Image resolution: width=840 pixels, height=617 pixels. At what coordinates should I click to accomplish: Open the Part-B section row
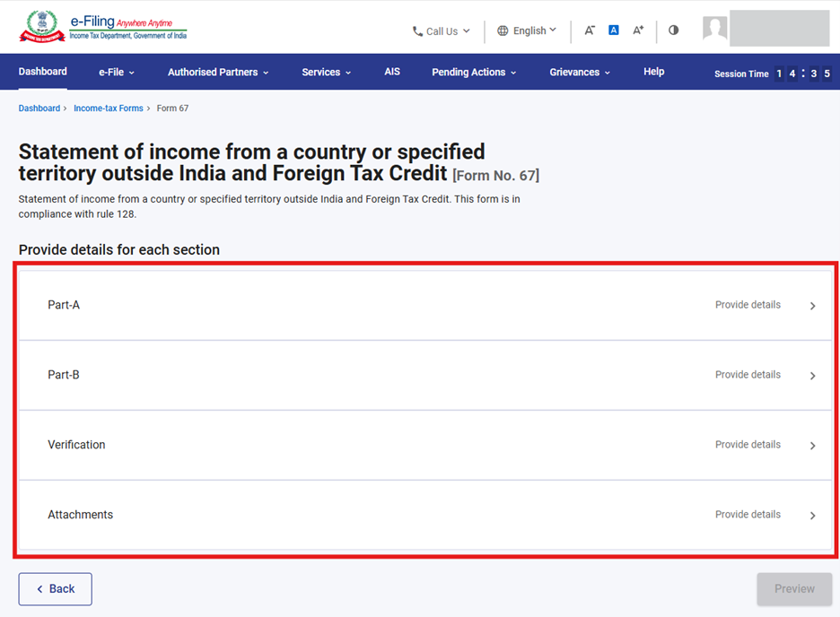click(x=420, y=375)
